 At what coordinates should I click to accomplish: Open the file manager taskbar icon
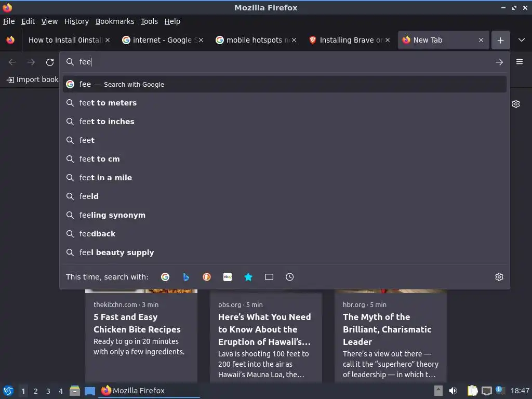pos(75,391)
